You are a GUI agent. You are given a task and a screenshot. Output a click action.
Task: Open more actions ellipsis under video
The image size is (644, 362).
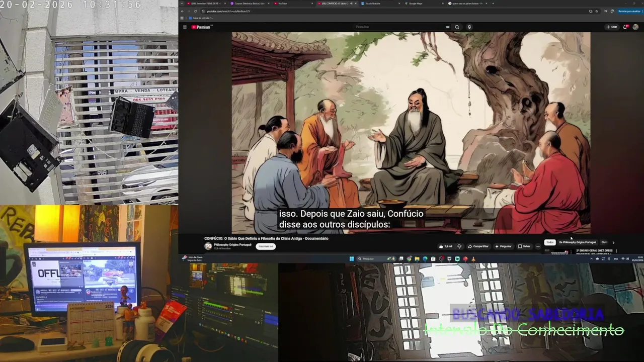pyautogui.click(x=538, y=246)
